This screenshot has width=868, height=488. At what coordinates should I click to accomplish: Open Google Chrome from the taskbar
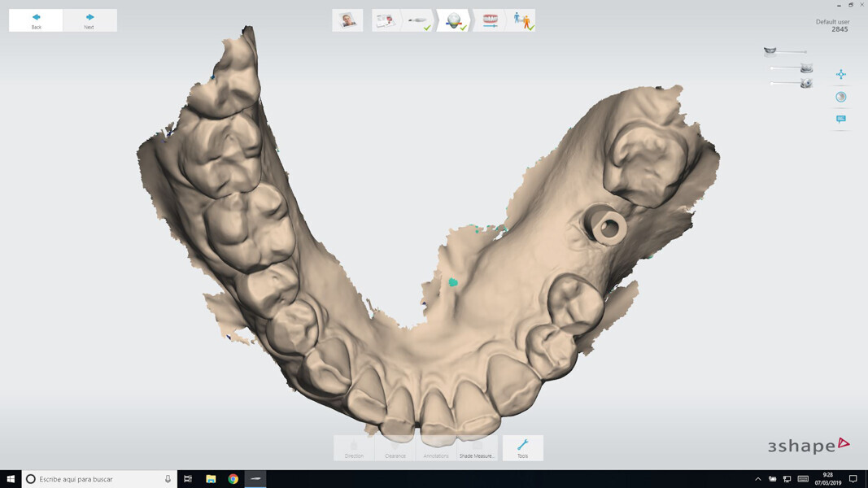coord(233,479)
